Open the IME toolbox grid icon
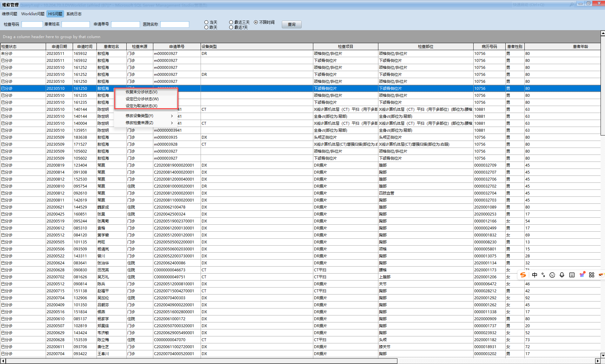The image size is (605, 364). (x=591, y=275)
